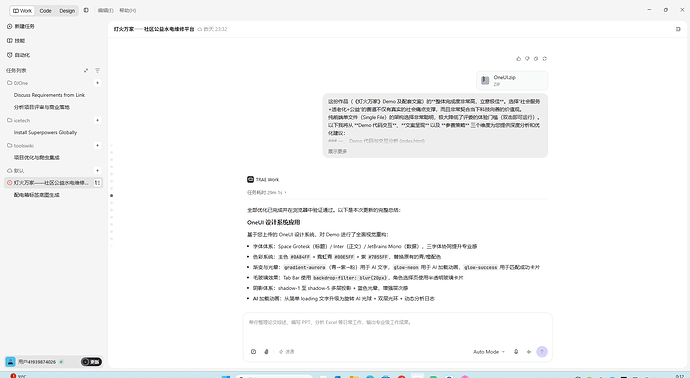Open the 编辑 menu in title bar
690x378 pixels.
point(106,10)
